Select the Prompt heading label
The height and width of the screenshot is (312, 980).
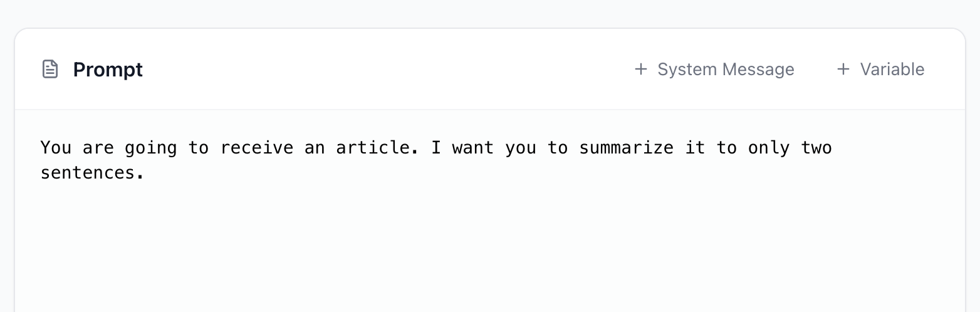tap(108, 70)
